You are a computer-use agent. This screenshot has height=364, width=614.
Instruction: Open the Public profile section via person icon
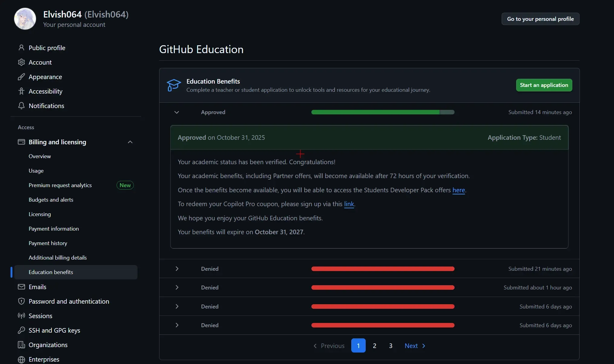(x=21, y=48)
